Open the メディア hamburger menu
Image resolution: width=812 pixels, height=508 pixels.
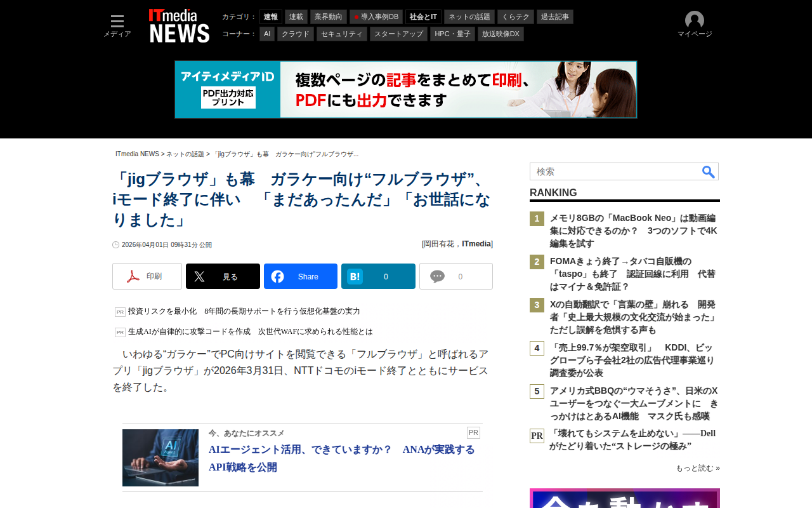117,25
